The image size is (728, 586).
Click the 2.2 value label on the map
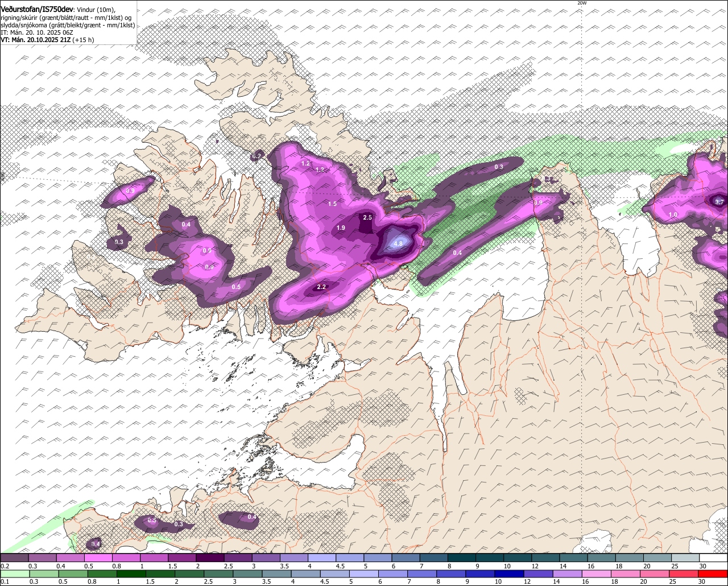coord(321,287)
